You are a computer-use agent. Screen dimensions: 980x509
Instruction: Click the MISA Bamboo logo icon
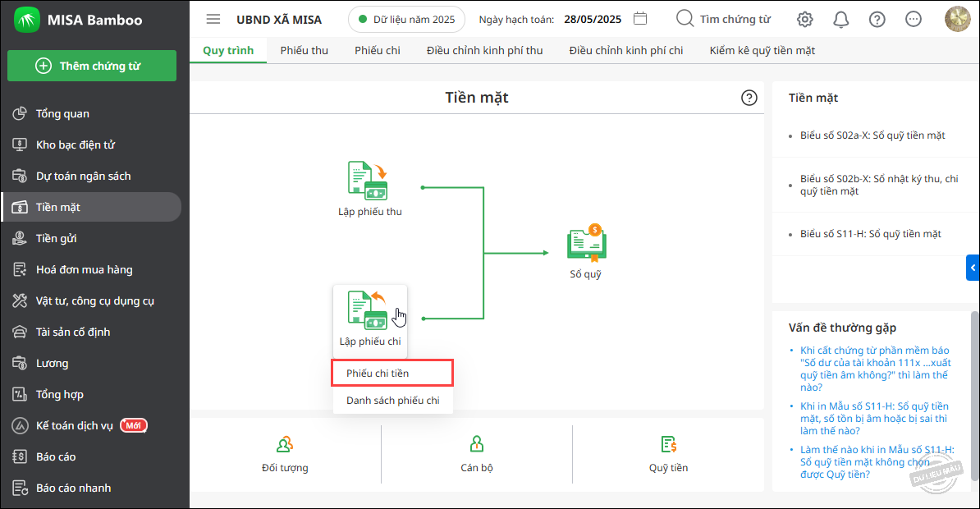click(x=27, y=20)
